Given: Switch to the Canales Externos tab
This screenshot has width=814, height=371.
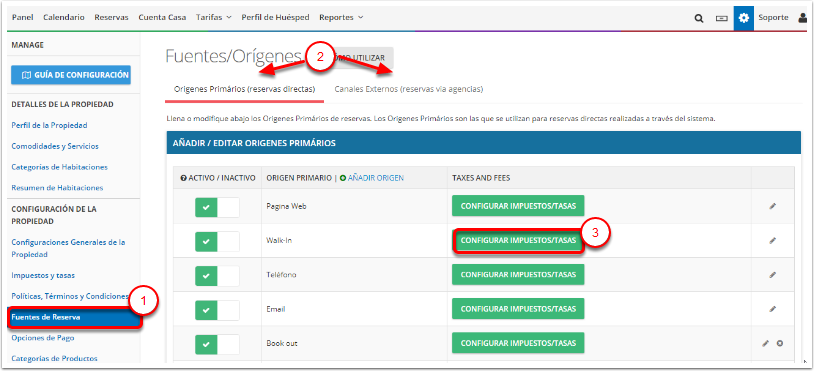Looking at the screenshot, I should click(409, 89).
